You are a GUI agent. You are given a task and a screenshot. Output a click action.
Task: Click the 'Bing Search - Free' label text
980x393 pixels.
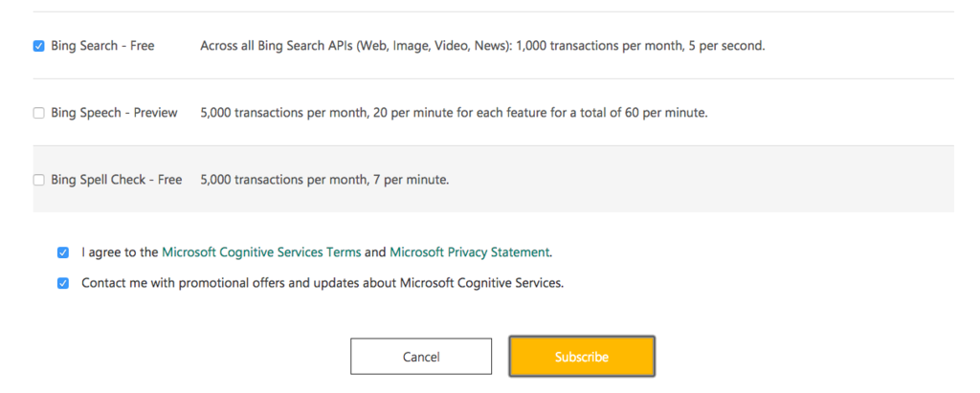coord(102,46)
